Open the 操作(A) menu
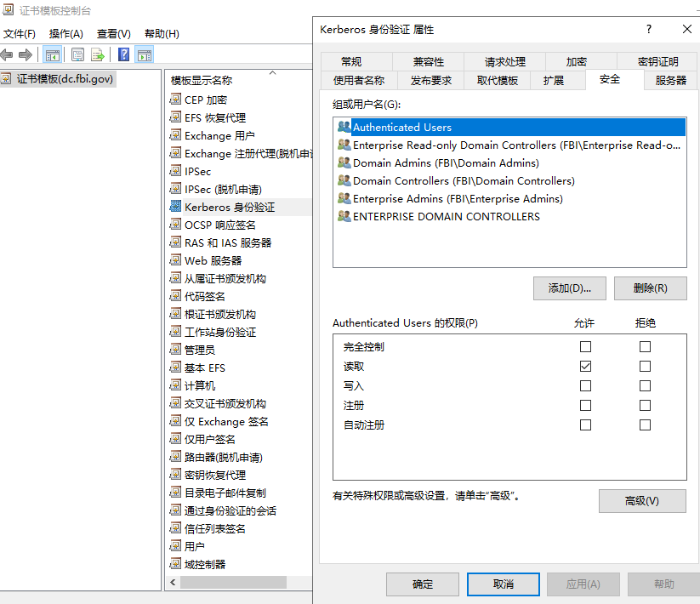This screenshot has width=700, height=604. pyautogui.click(x=65, y=34)
